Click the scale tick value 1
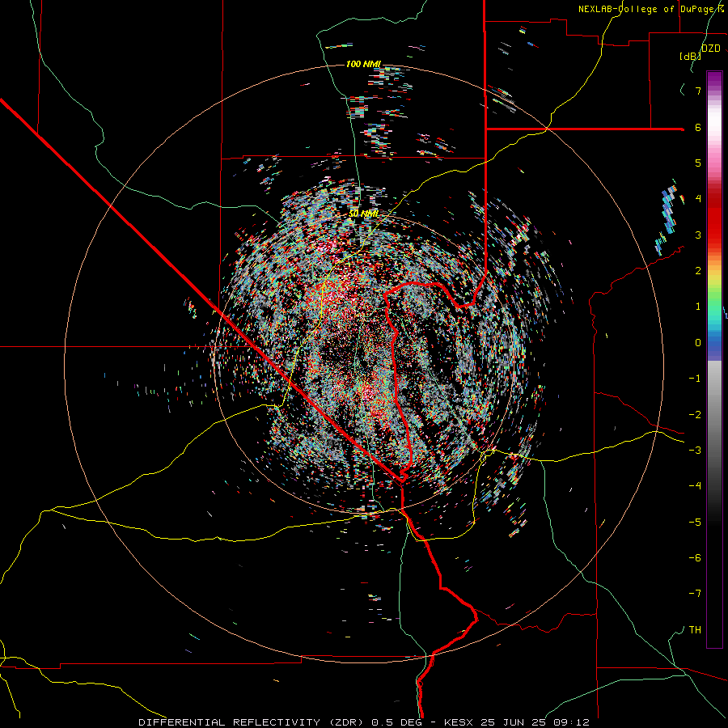Screen dimensions: 728x728 click(698, 307)
